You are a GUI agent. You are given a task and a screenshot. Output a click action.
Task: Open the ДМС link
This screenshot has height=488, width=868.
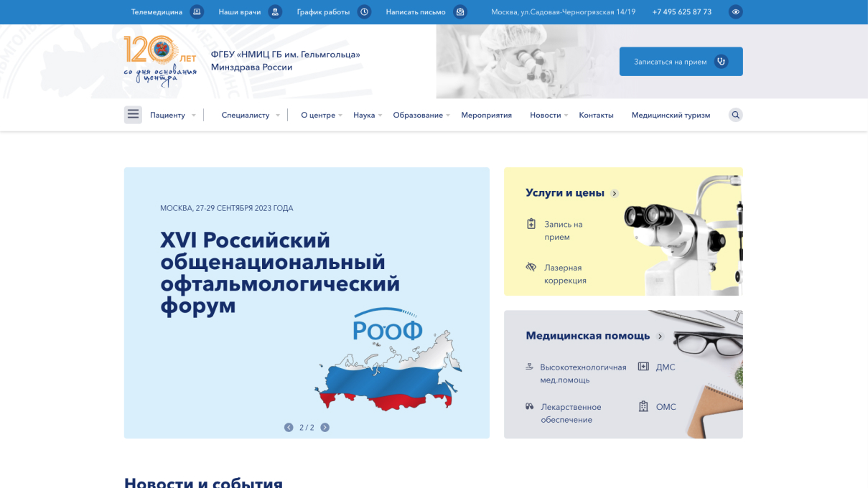666,367
